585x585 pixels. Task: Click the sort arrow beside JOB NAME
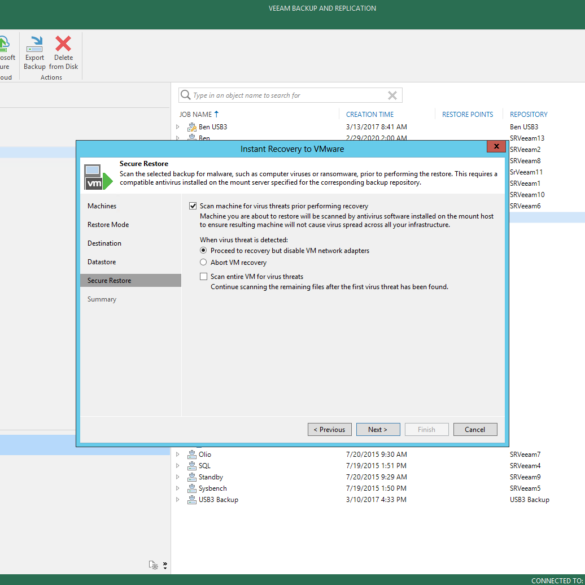(216, 114)
